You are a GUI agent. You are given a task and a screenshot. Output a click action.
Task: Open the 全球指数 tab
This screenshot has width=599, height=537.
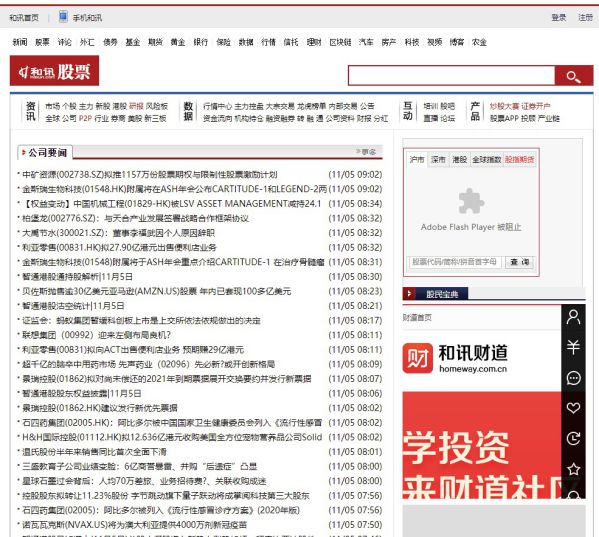[486, 160]
